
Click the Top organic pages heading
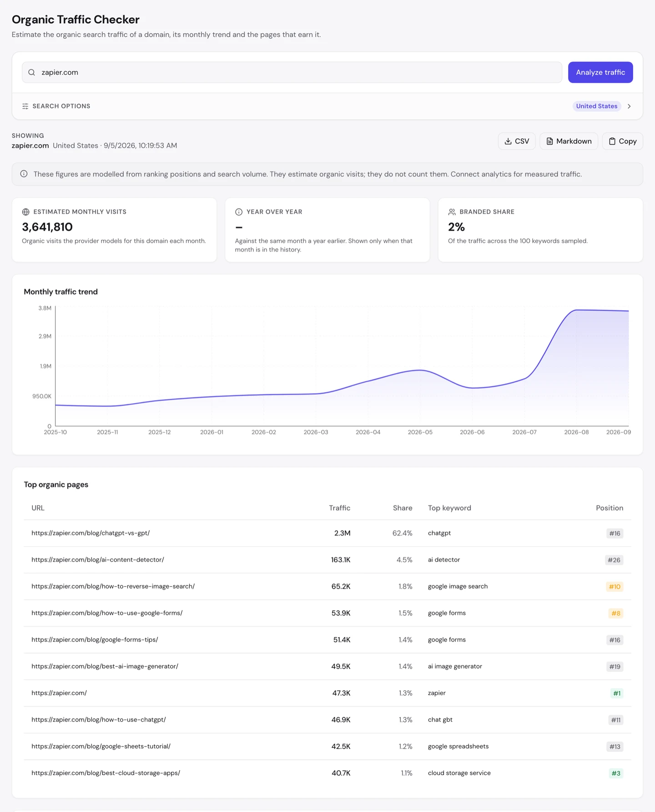coord(56,485)
